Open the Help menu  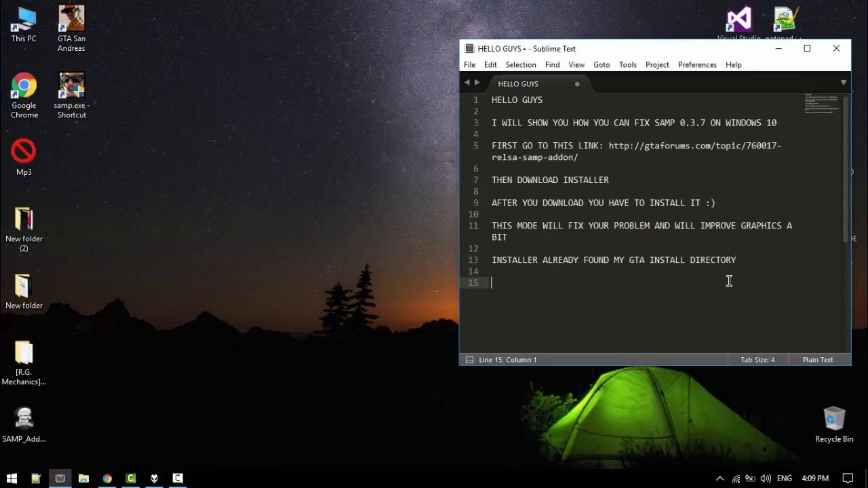pyautogui.click(x=734, y=64)
